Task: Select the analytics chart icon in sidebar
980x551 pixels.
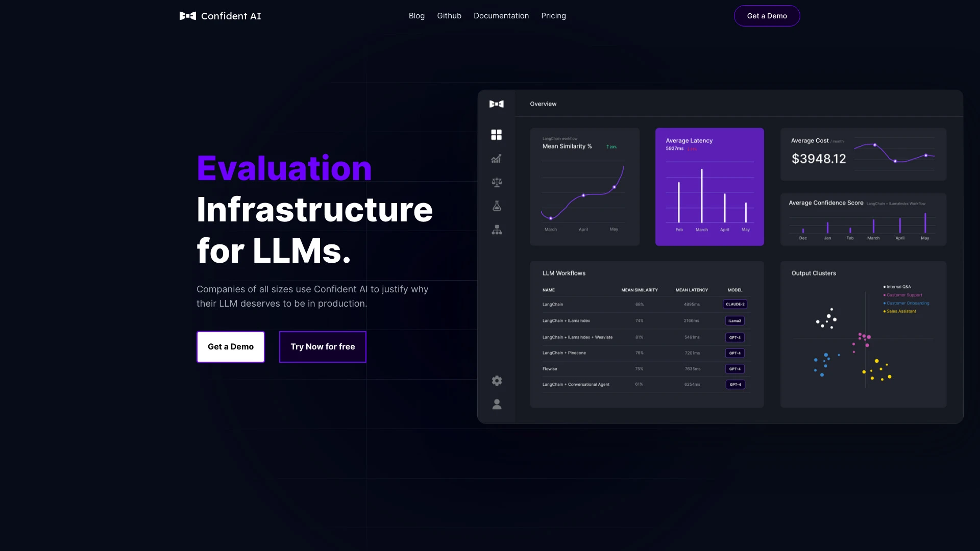Action: tap(496, 159)
